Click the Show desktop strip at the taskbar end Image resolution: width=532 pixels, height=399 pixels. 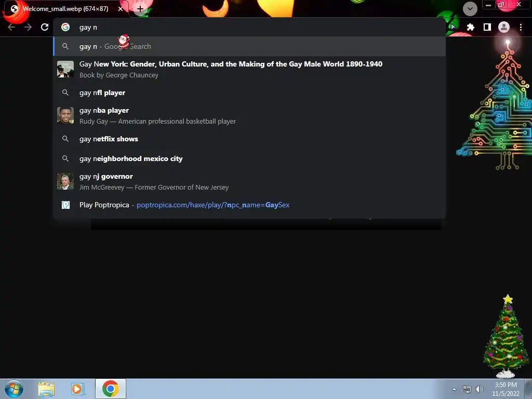[528, 389]
